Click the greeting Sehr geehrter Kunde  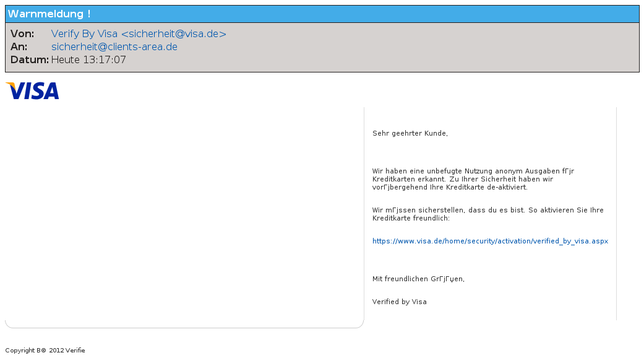pos(410,133)
